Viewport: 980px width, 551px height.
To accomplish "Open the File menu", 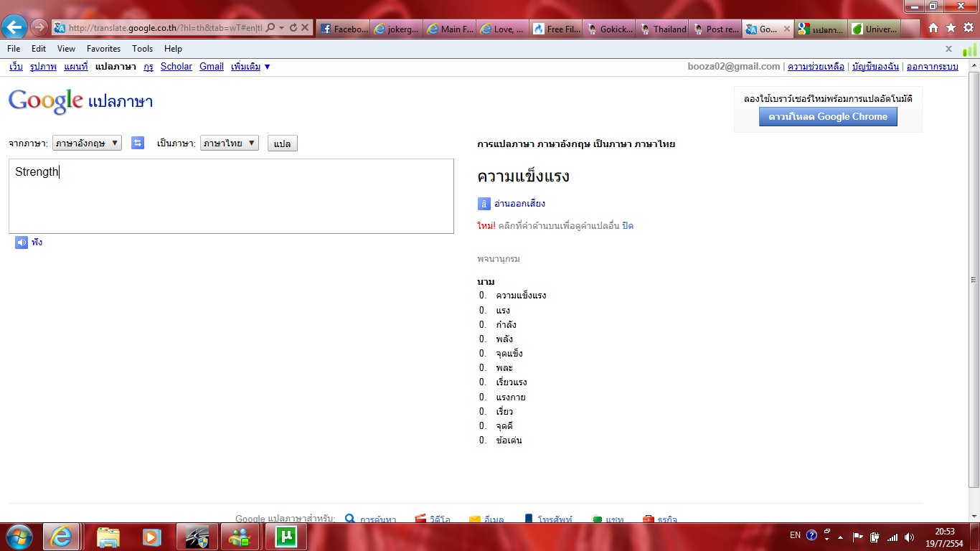I will [x=14, y=49].
